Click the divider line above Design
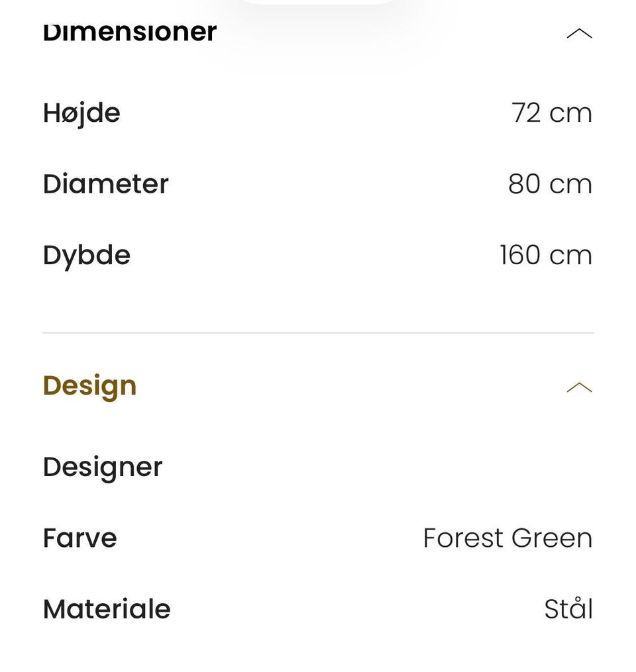This screenshot has width=636, height=672. tap(318, 332)
